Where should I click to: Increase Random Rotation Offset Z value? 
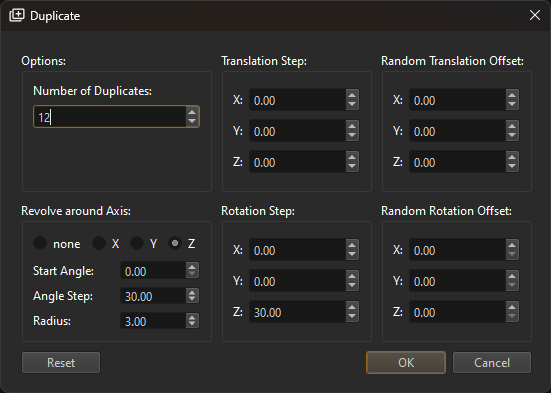pos(512,307)
